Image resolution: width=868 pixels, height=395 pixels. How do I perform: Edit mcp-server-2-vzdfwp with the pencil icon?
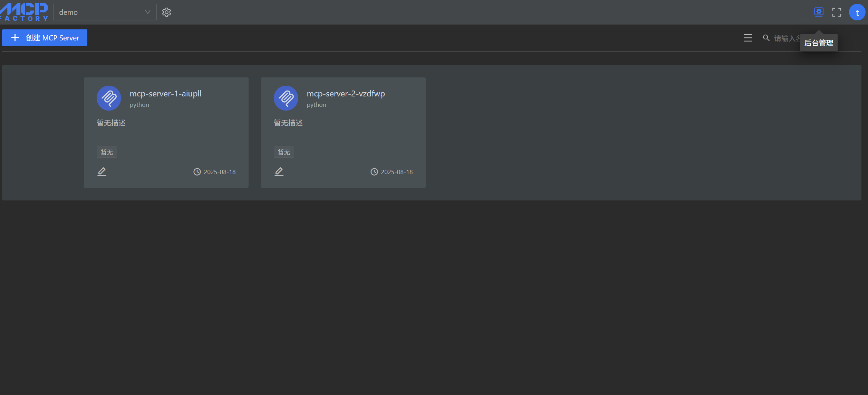(x=279, y=172)
